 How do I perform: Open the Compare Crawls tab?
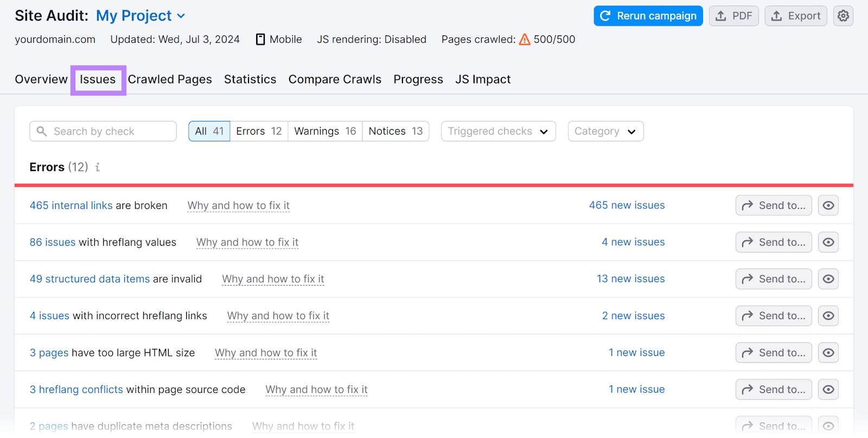(335, 79)
